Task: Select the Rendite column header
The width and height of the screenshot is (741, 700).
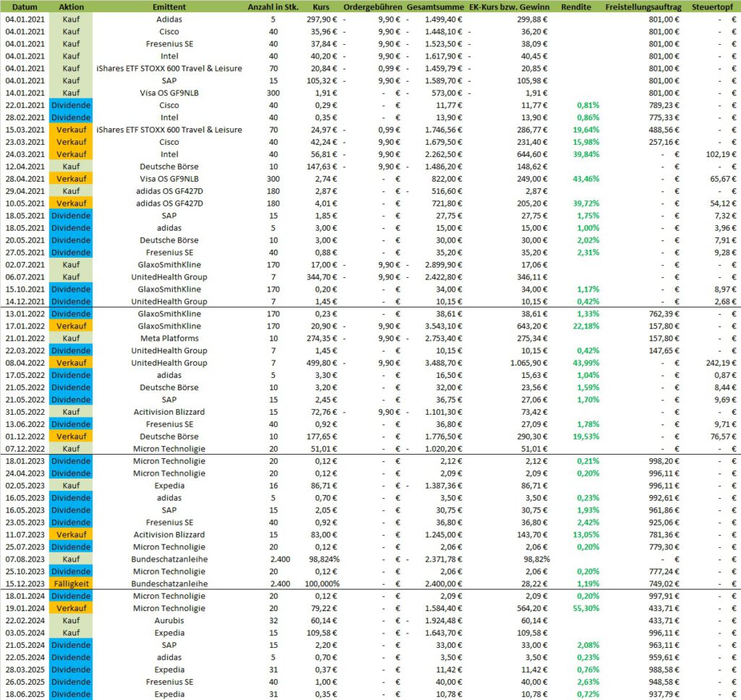Action: (576, 7)
